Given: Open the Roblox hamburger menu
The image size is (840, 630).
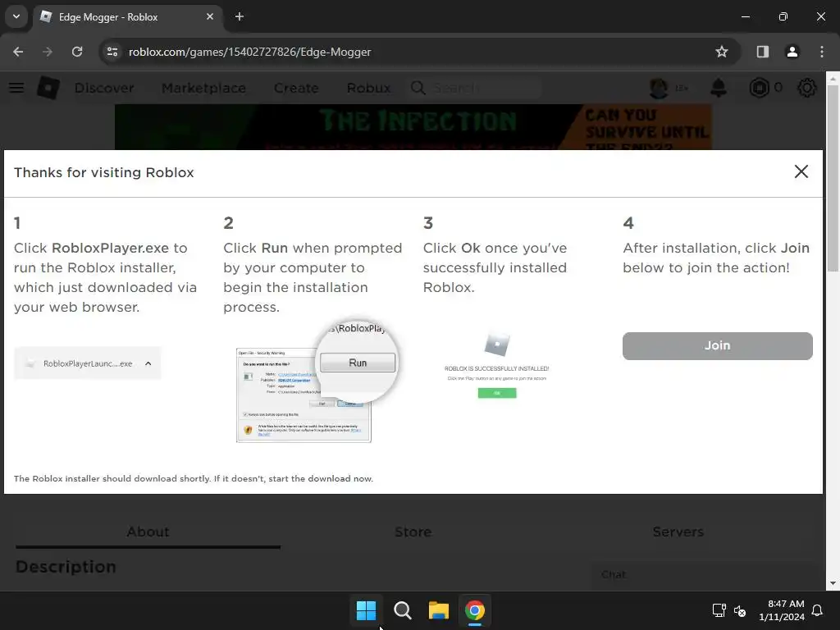Looking at the screenshot, I should coord(16,88).
